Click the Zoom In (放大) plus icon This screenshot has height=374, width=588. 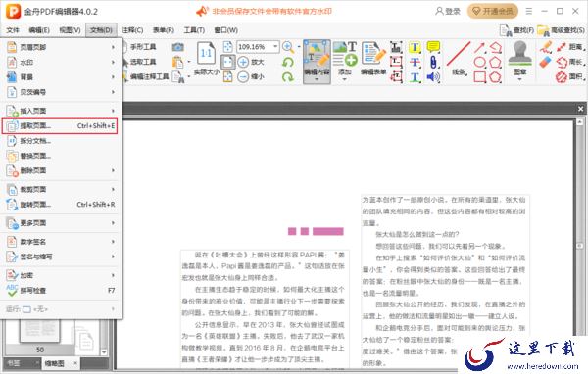243,62
